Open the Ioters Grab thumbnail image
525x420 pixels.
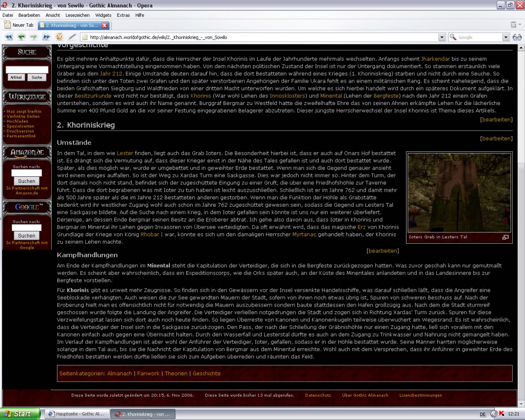click(x=459, y=192)
